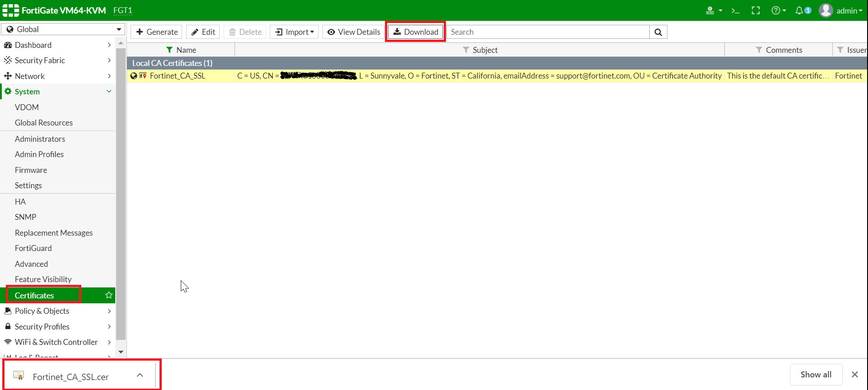868x390 pixels.
Task: Open the Global VDOM dropdown
Action: [x=63, y=29]
